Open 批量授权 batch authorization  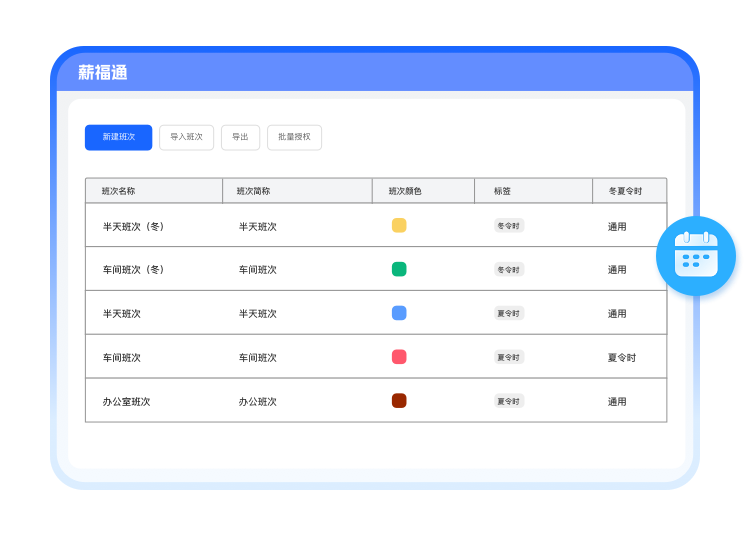pos(294,137)
